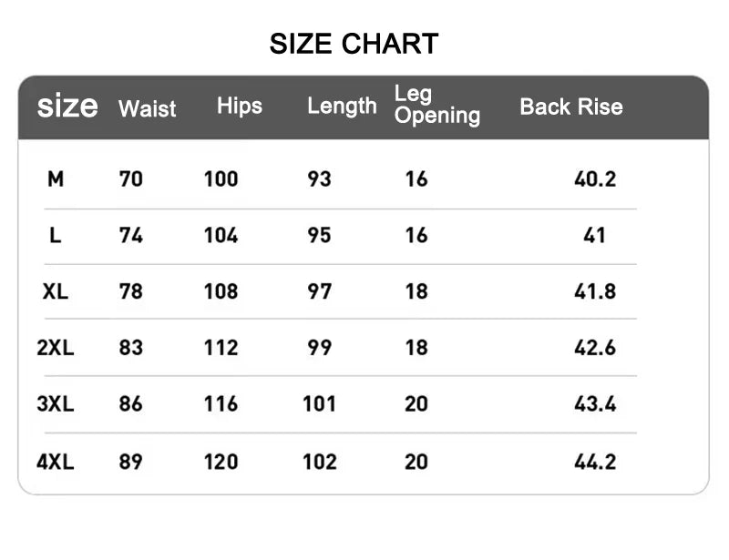
Task: Click the Waist column header
Action: tap(148, 109)
